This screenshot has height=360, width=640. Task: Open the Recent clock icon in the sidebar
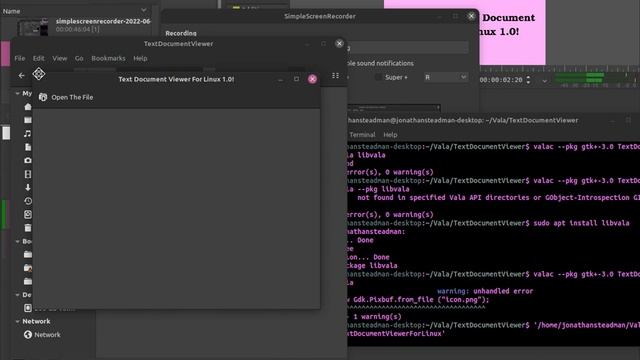point(27,201)
